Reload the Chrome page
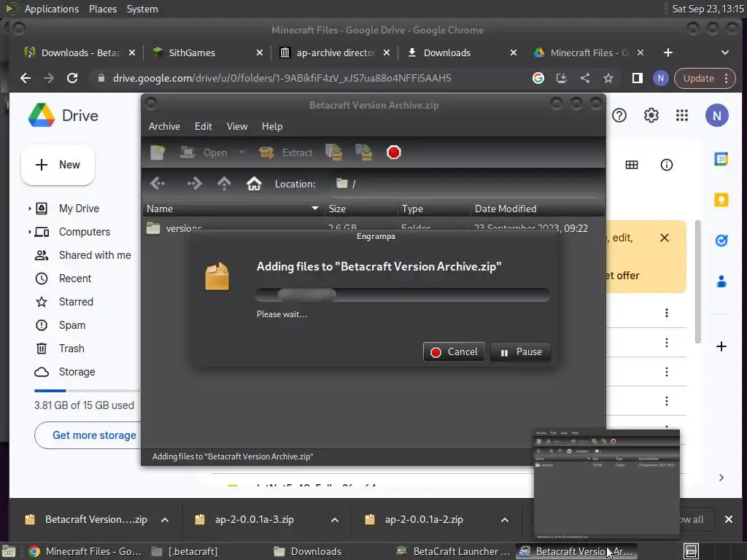Image resolution: width=747 pixels, height=560 pixels. pyautogui.click(x=72, y=78)
